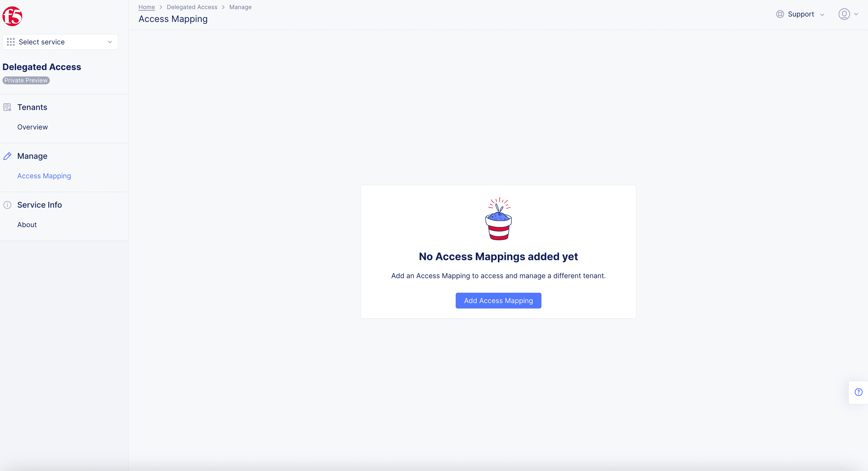Click the Tenants section icon
The width and height of the screenshot is (868, 471).
click(x=8, y=107)
